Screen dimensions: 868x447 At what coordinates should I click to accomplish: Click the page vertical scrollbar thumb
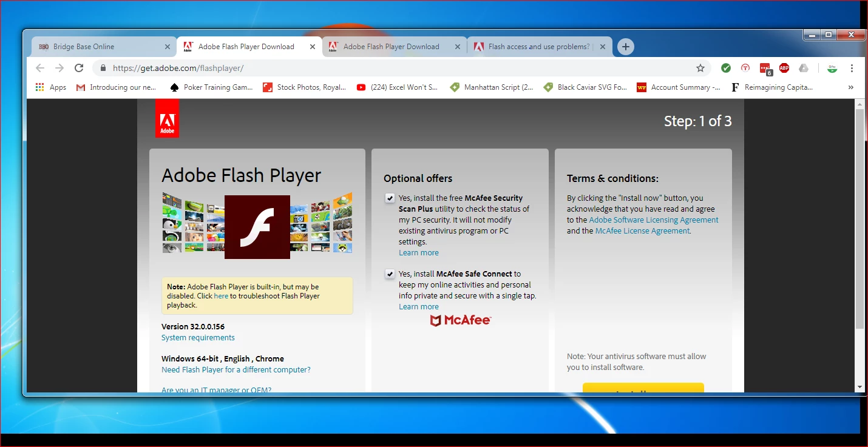[860, 220]
